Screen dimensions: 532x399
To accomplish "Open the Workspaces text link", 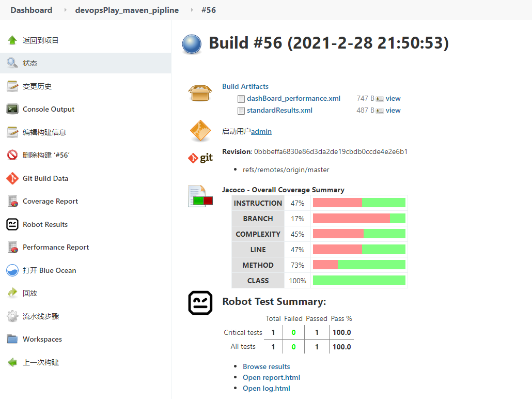I will (42, 339).
